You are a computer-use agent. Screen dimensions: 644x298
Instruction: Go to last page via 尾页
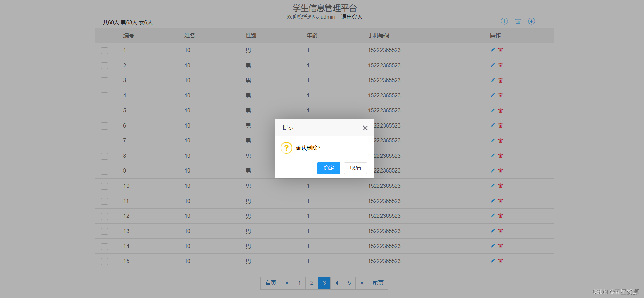click(x=378, y=283)
